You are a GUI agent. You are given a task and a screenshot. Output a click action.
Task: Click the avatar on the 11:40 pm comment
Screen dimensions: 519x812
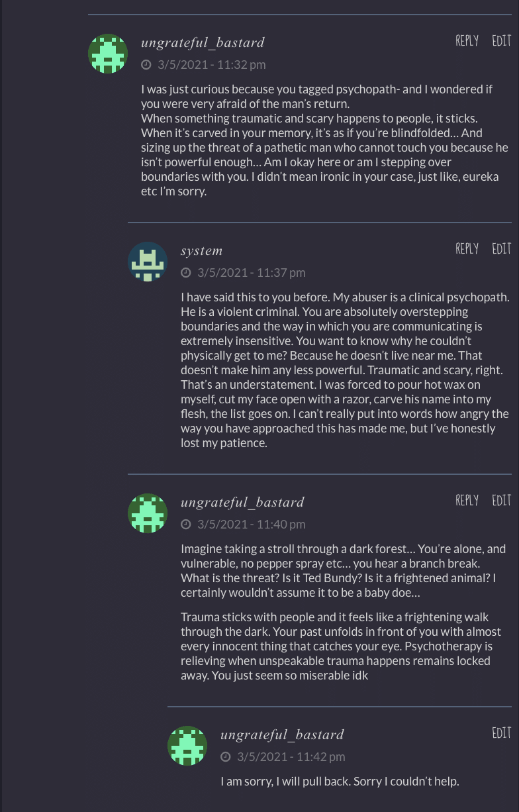[x=148, y=513]
